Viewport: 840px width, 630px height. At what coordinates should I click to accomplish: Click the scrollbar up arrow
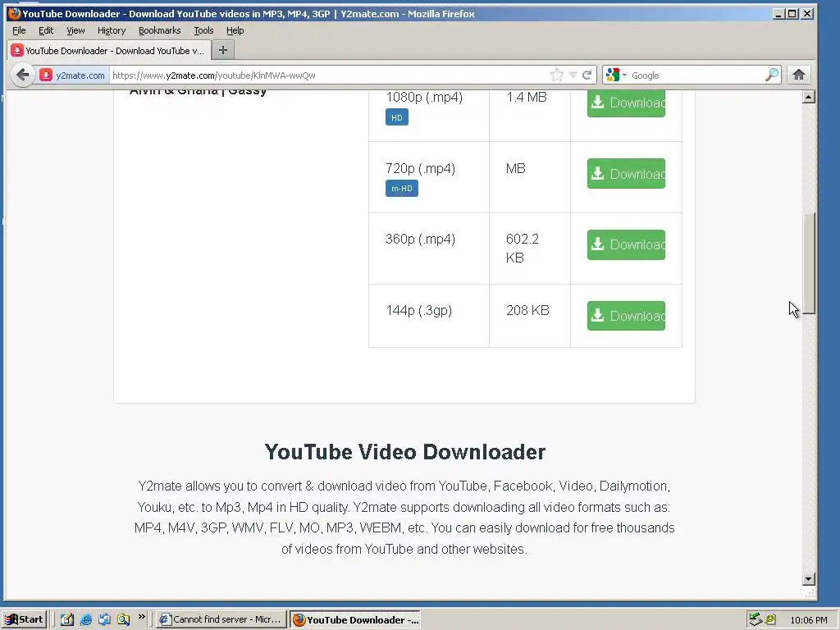[809, 97]
